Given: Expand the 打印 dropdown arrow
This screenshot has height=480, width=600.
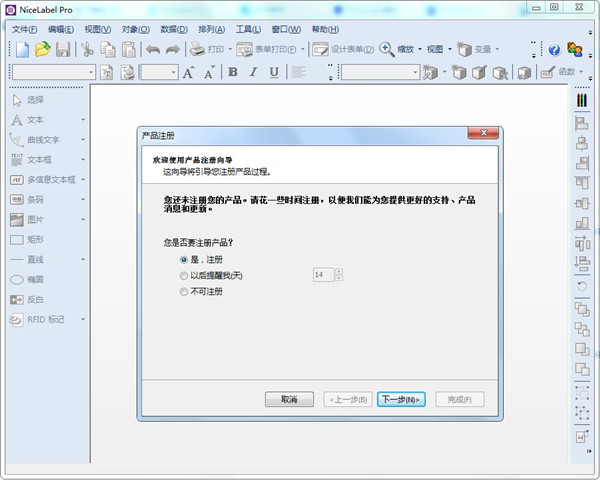Looking at the screenshot, I should [x=230, y=49].
